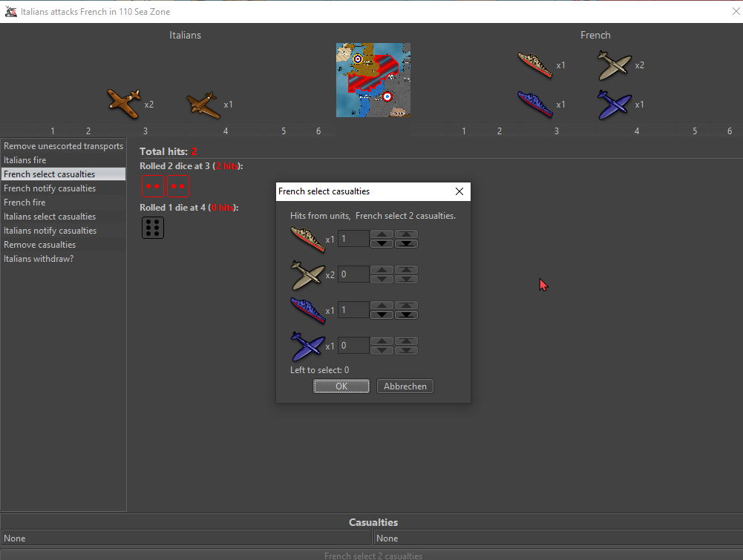743x560 pixels.
Task: Click the sea zone battle map thumbnail
Action: (x=373, y=79)
